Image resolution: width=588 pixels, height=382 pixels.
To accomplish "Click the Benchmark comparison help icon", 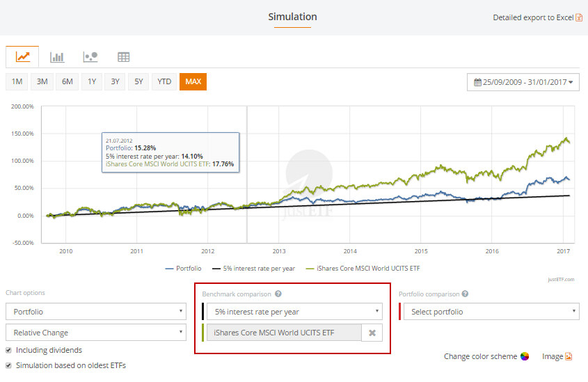I will click(278, 294).
